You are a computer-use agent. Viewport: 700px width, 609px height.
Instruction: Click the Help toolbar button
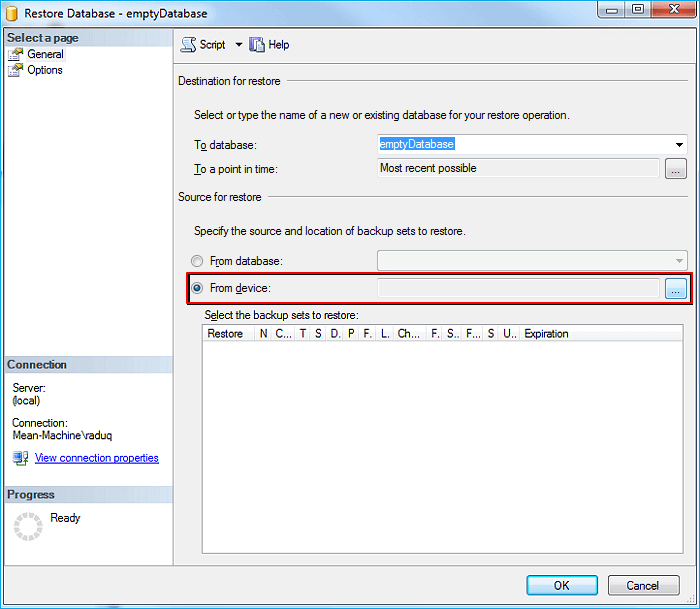269,45
